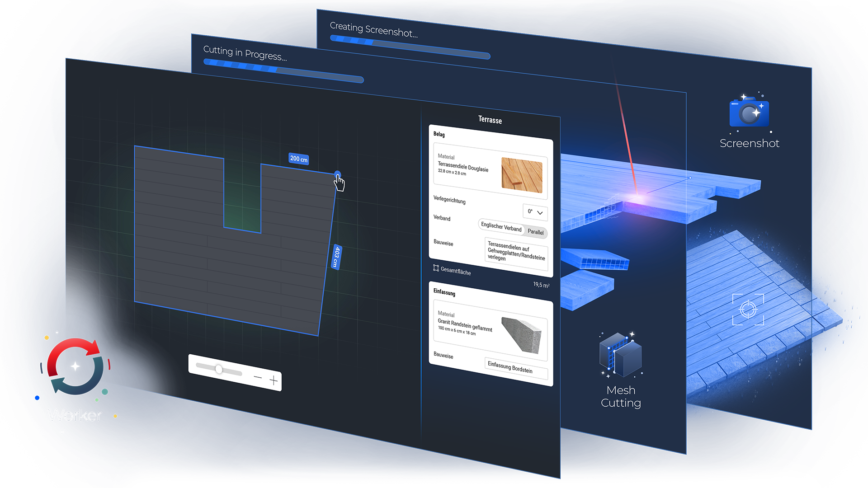The width and height of the screenshot is (868, 488).
Task: Click the Creating Screenshot text
Action: coord(374,30)
